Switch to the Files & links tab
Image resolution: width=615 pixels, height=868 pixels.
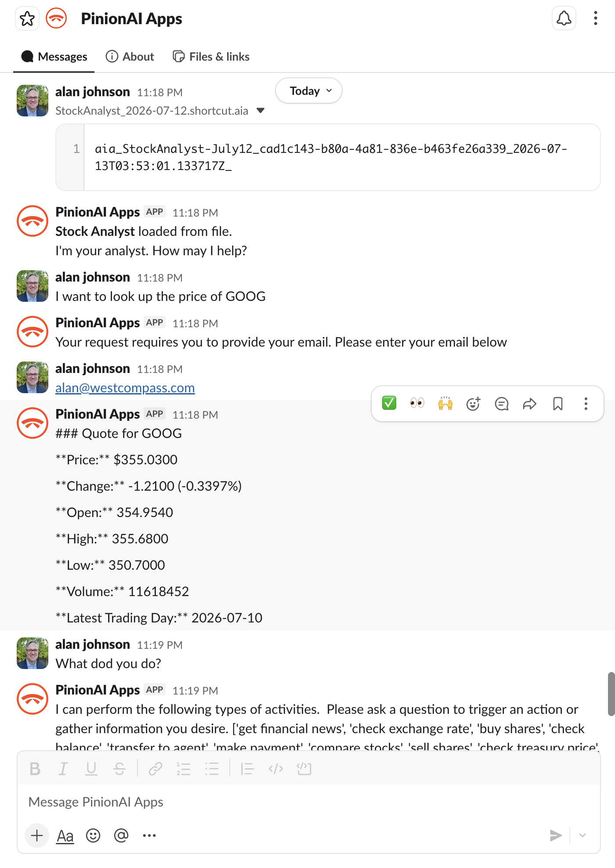coord(211,57)
